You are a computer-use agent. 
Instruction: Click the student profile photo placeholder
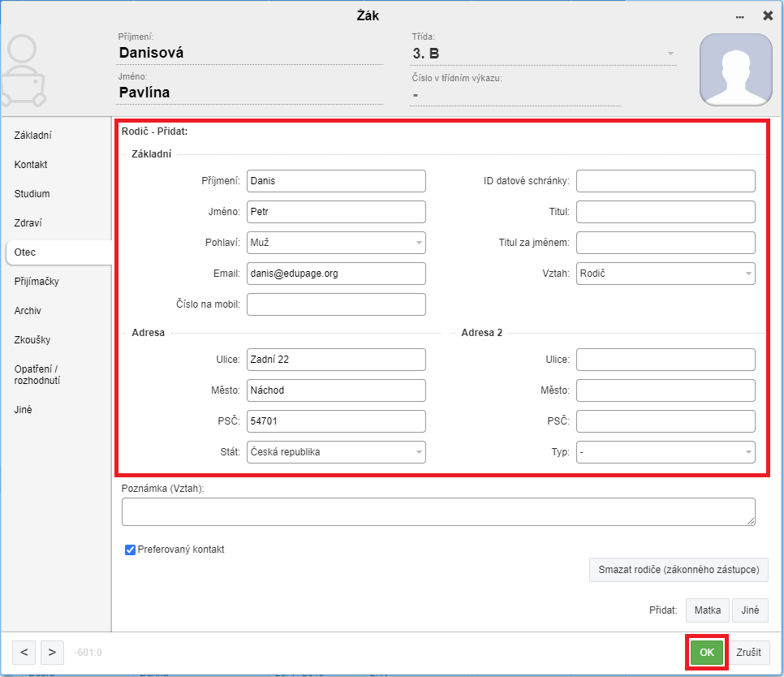(x=735, y=70)
